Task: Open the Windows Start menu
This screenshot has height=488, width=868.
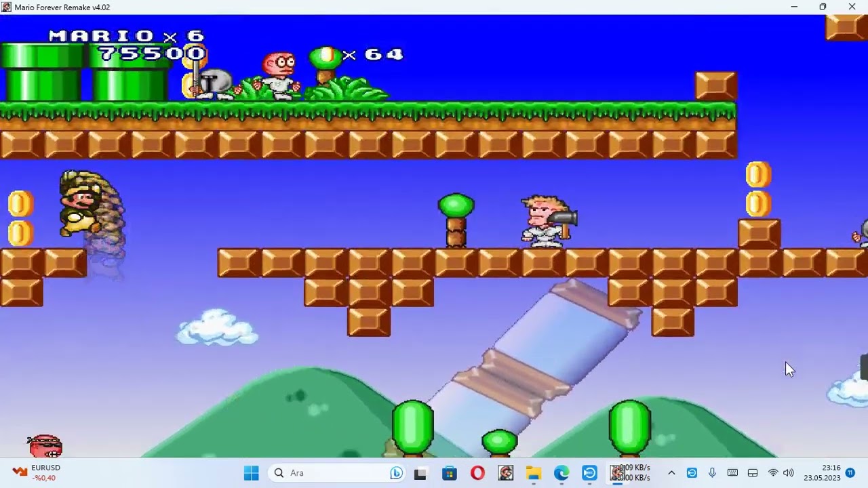Action: point(251,473)
